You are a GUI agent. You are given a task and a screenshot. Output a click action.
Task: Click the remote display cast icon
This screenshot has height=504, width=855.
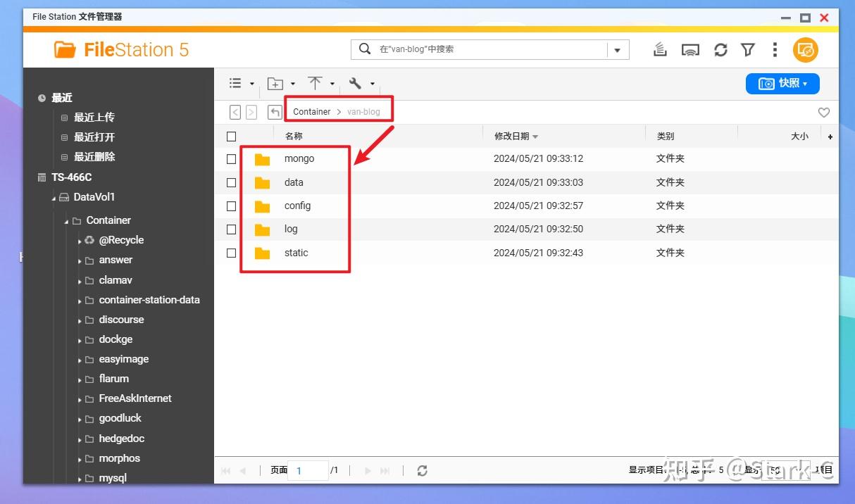tap(691, 49)
